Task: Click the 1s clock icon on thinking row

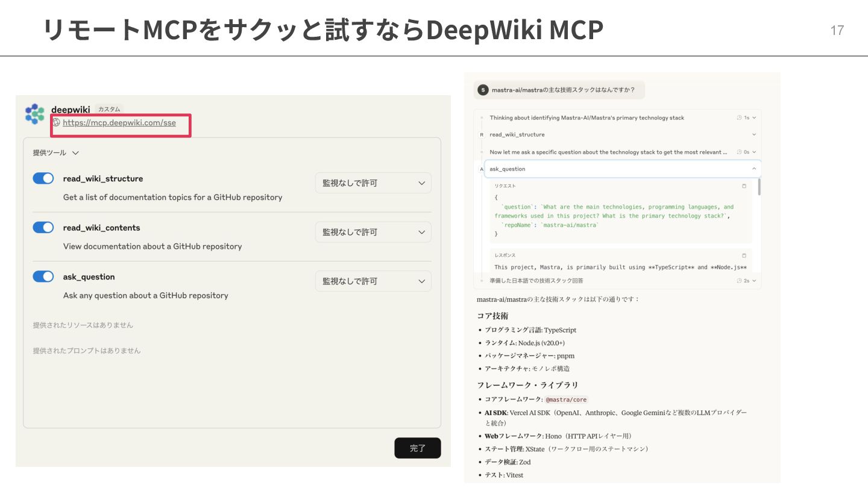Action: coord(739,118)
